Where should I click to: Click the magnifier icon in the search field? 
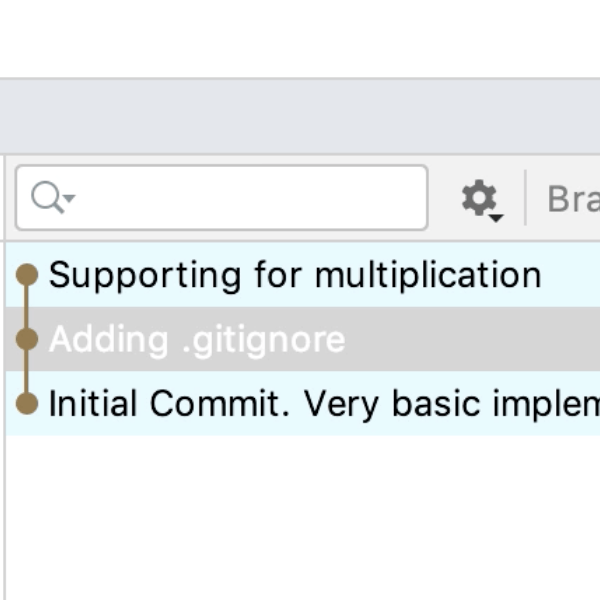pyautogui.click(x=46, y=198)
